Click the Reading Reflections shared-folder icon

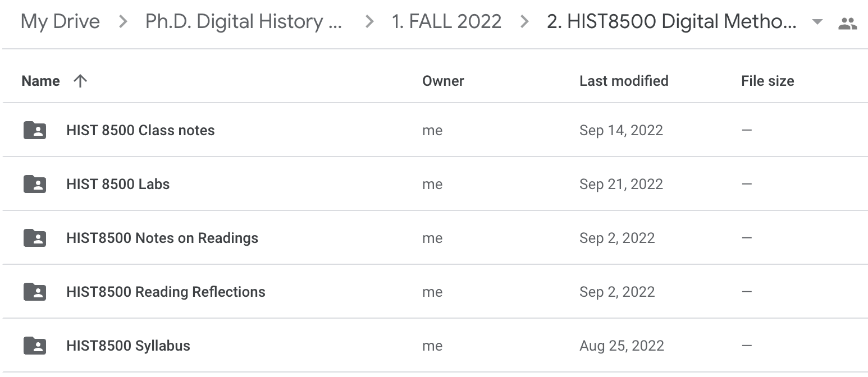tap(35, 292)
